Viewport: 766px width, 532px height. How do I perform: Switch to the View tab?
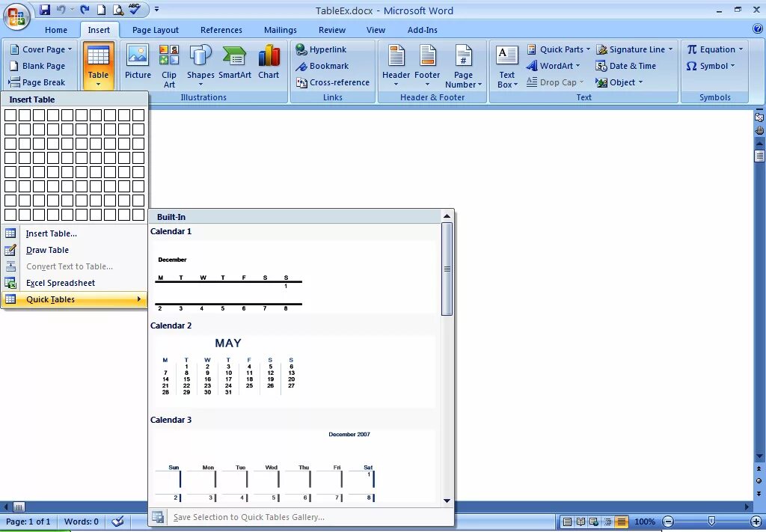[376, 30]
